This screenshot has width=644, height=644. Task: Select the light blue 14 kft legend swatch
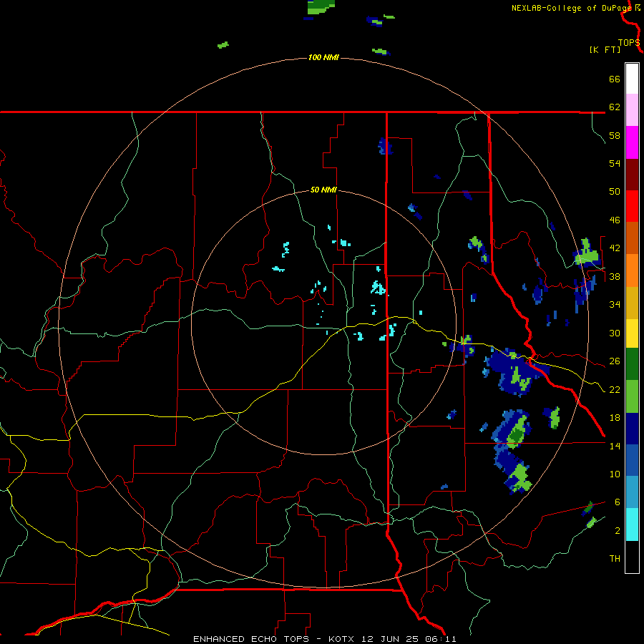pyautogui.click(x=632, y=492)
